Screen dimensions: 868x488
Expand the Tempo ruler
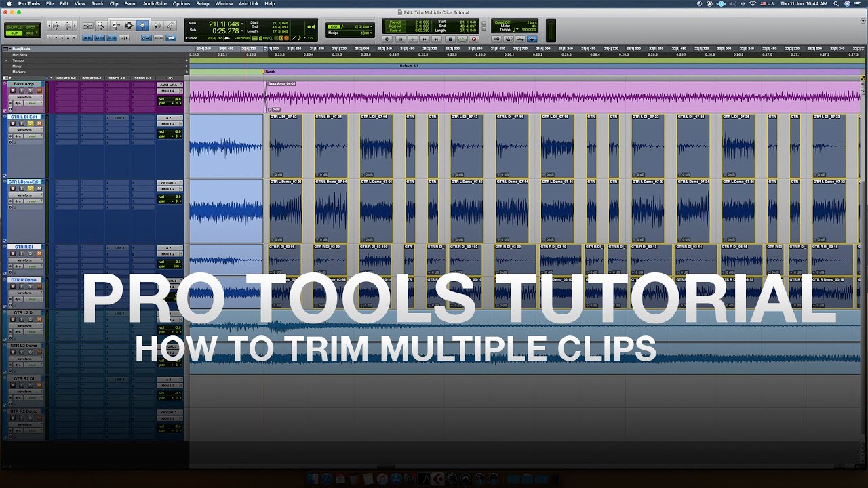pos(7,60)
